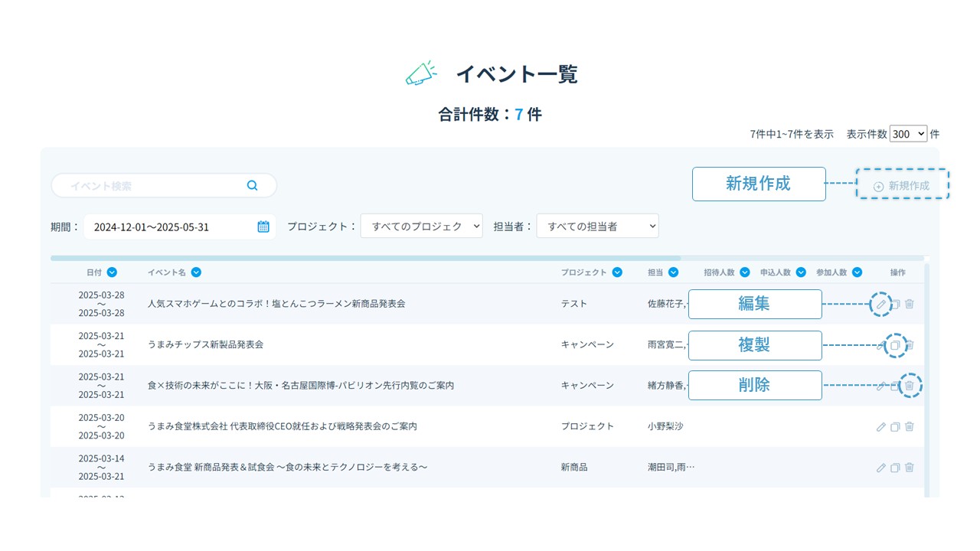Delete the CEO就任 戦略発表会 event row
Image resolution: width=980 pixels, height=551 pixels.
(909, 426)
